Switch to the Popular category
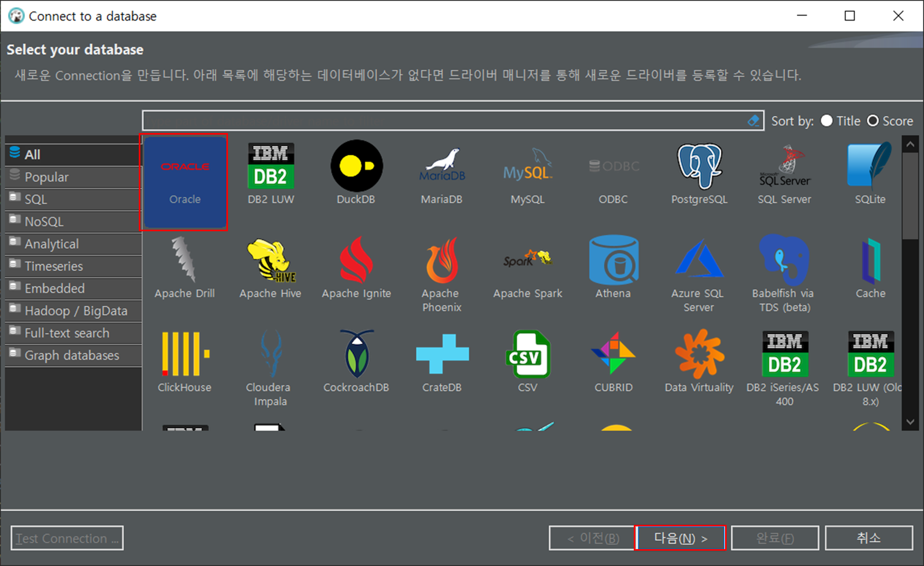The width and height of the screenshot is (924, 566). pyautogui.click(x=73, y=177)
